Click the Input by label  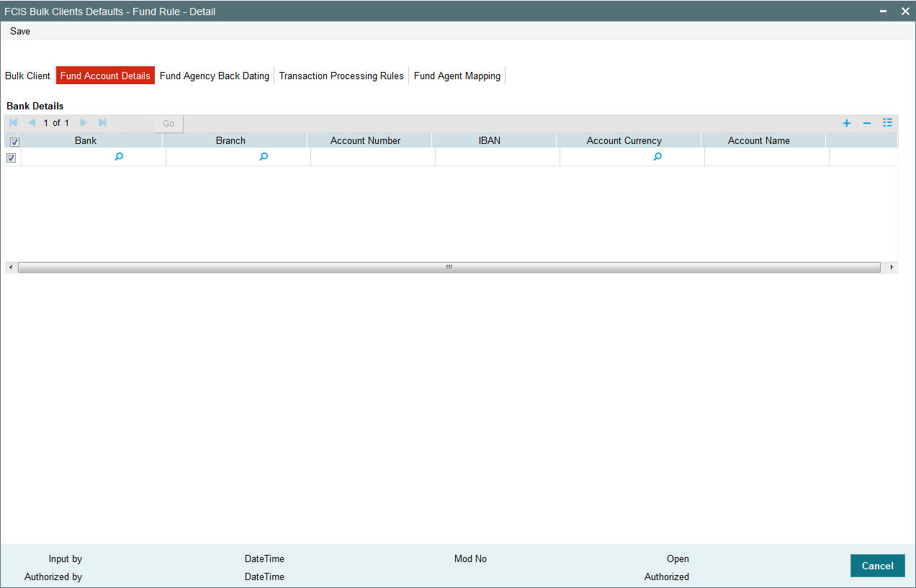point(66,558)
